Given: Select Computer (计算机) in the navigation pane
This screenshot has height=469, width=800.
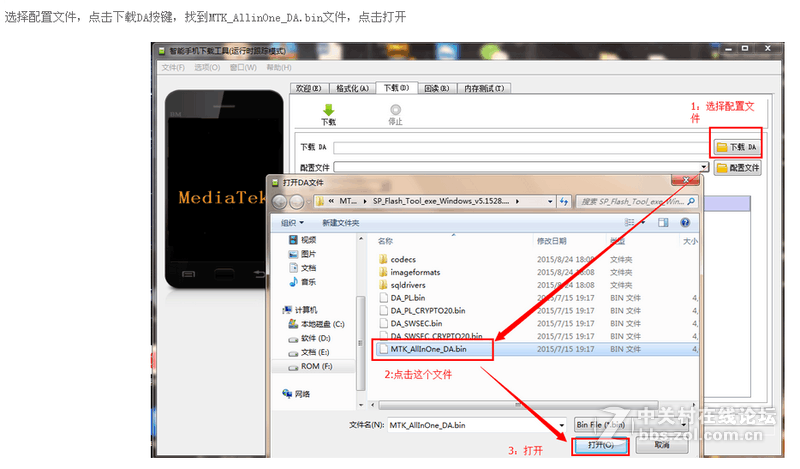Looking at the screenshot, I should click(x=300, y=310).
